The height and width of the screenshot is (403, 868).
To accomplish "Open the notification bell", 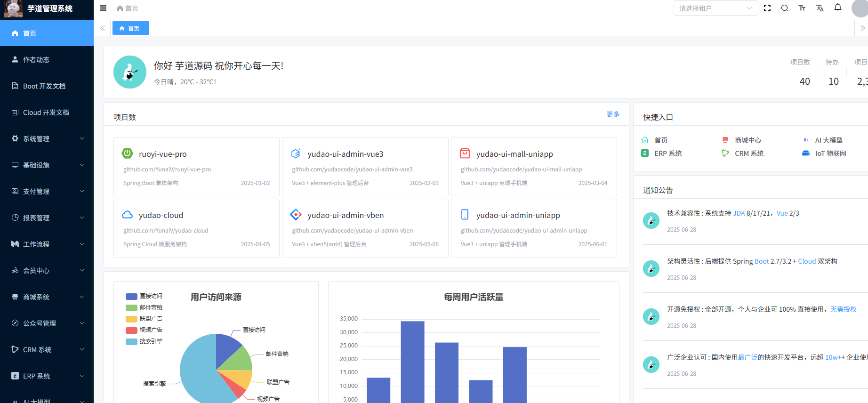I will [838, 8].
